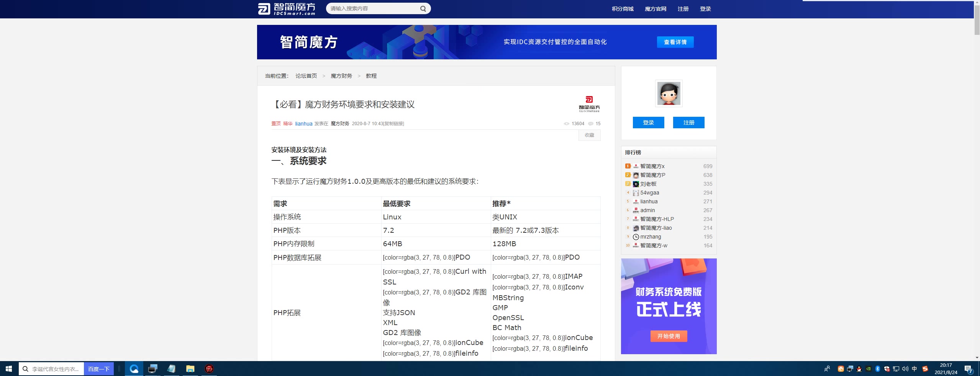Open 积分商城 in the top navigation

click(x=623, y=9)
